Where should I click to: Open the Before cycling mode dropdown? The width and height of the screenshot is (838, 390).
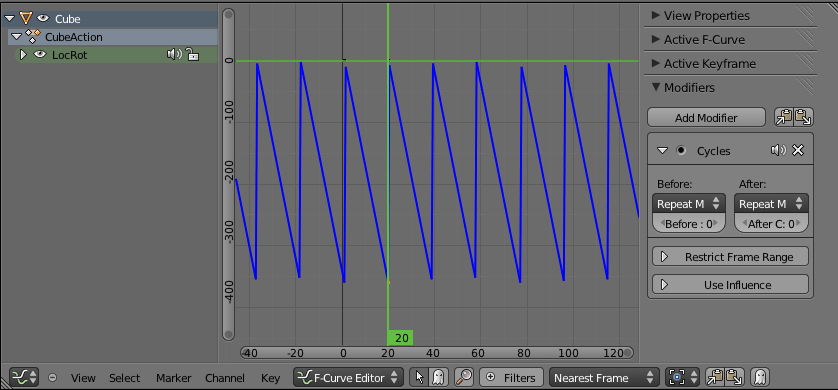click(689, 204)
